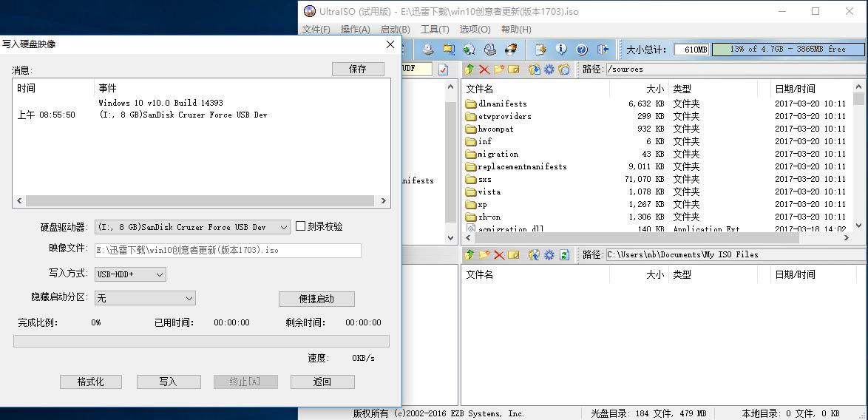This screenshot has width=868, height=420.
Task: Click the gear icon in local pane toolbar
Action: tap(549, 254)
